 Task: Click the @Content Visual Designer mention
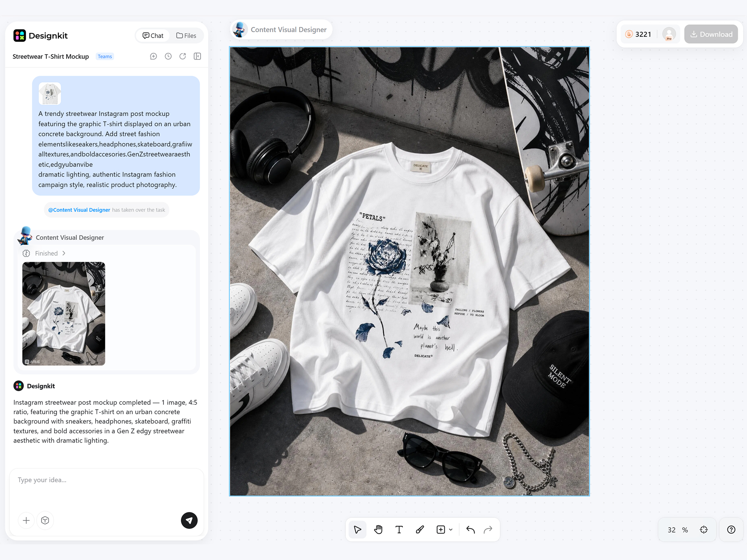click(x=79, y=210)
